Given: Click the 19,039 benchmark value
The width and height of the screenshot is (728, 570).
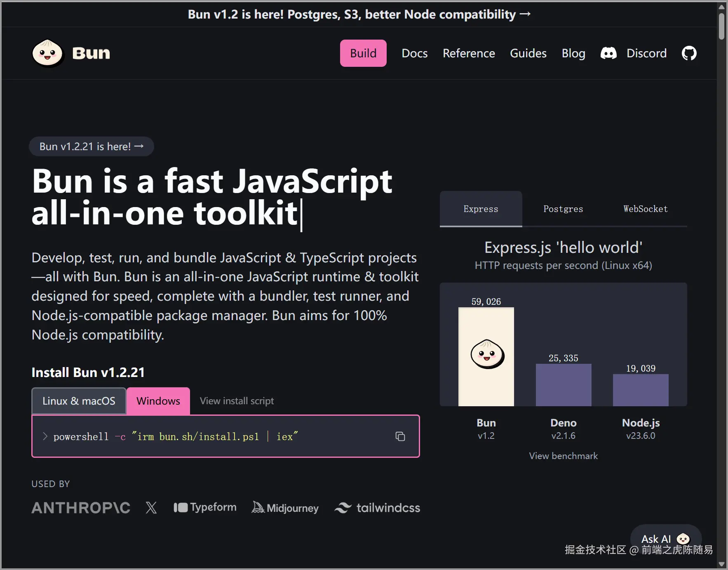Looking at the screenshot, I should point(641,368).
